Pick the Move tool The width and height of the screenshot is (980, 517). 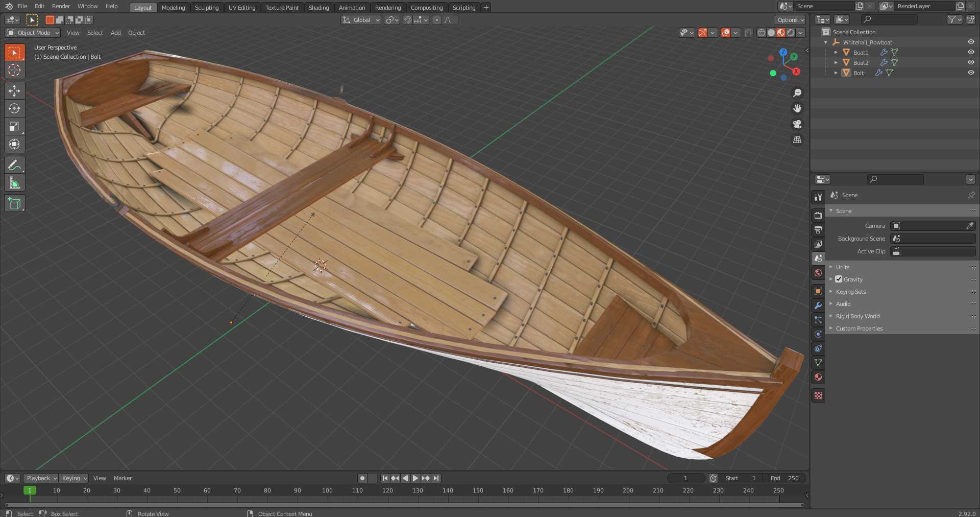tap(14, 90)
